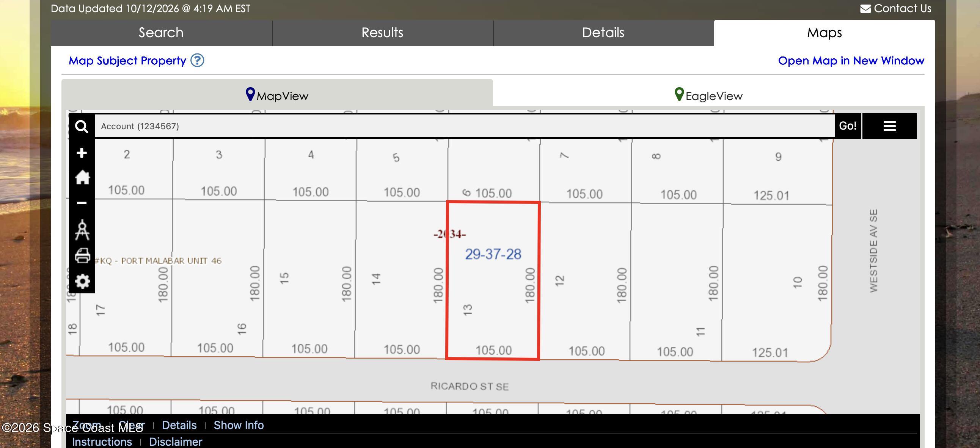Reset map with the home icon
980x448 pixels.
tap(82, 177)
